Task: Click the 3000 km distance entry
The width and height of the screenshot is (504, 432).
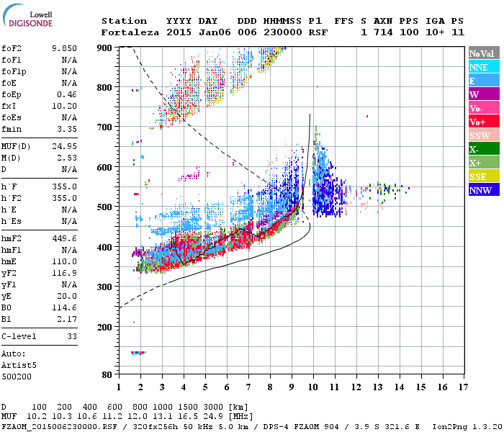Action: pos(213,408)
